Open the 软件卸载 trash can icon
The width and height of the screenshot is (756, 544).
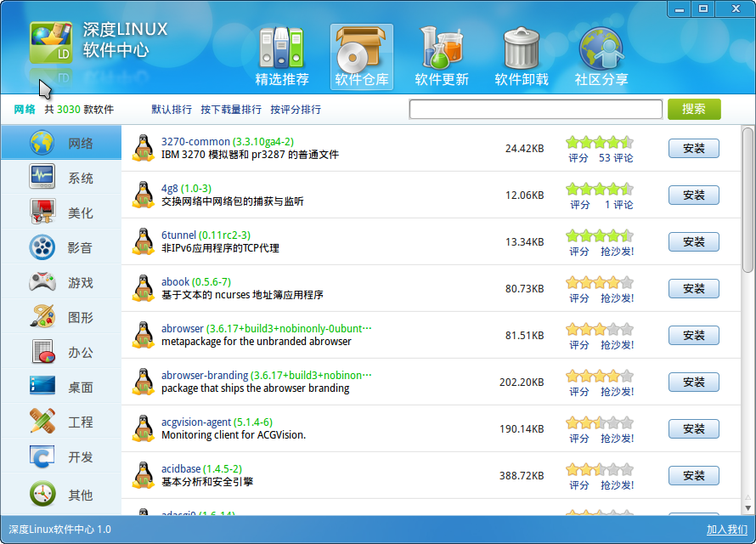[522, 48]
